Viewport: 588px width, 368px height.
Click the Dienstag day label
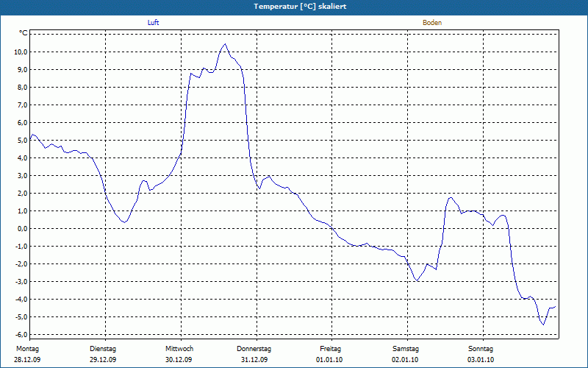click(103, 349)
